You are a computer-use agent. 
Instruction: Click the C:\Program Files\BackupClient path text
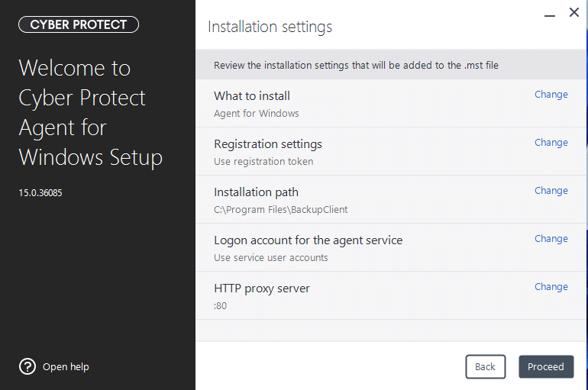point(280,209)
